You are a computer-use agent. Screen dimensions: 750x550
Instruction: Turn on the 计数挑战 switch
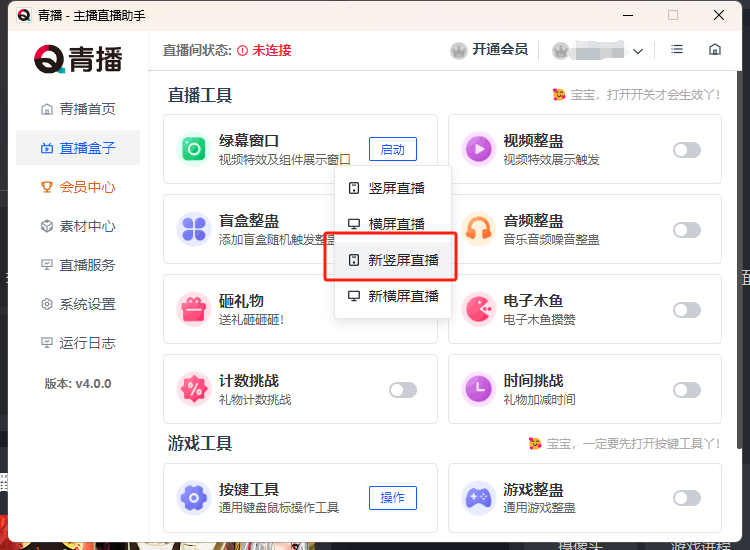tap(403, 390)
